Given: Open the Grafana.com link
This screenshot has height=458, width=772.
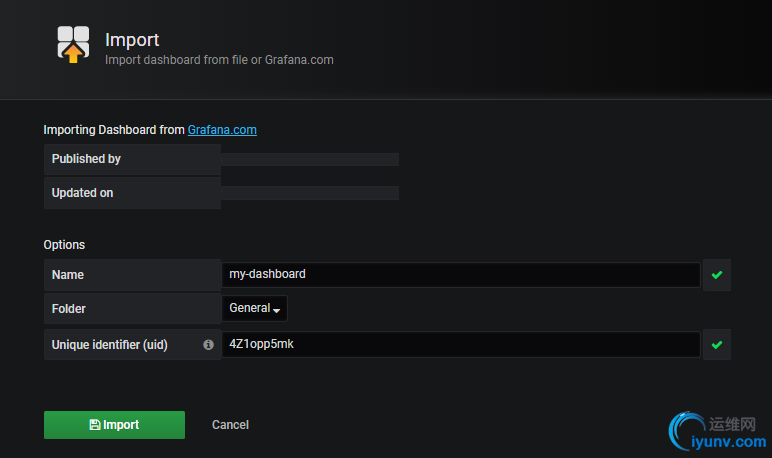Looking at the screenshot, I should point(222,129).
